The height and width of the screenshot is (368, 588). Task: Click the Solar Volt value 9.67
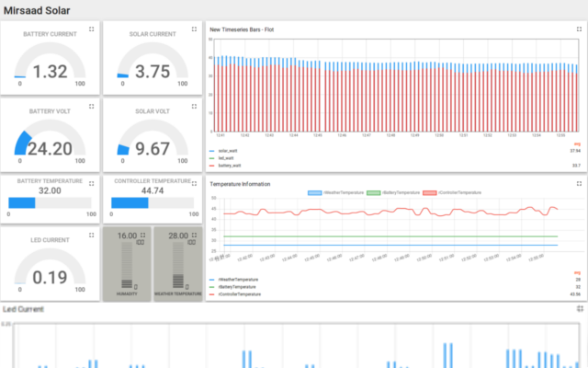(153, 149)
